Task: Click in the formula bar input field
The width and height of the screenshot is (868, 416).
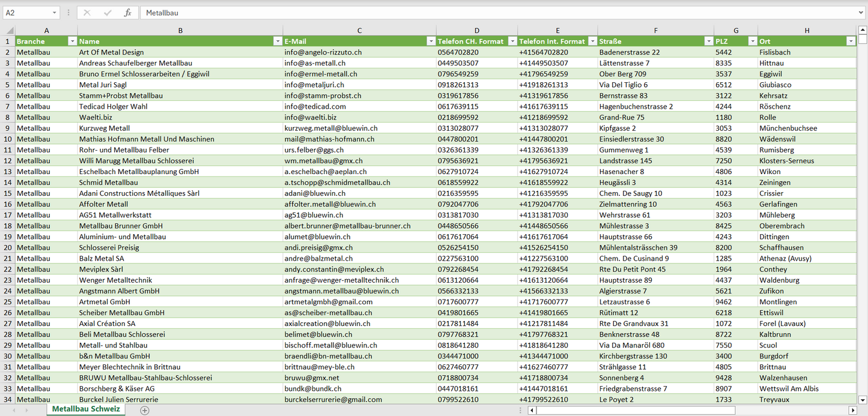Action: tap(481, 13)
